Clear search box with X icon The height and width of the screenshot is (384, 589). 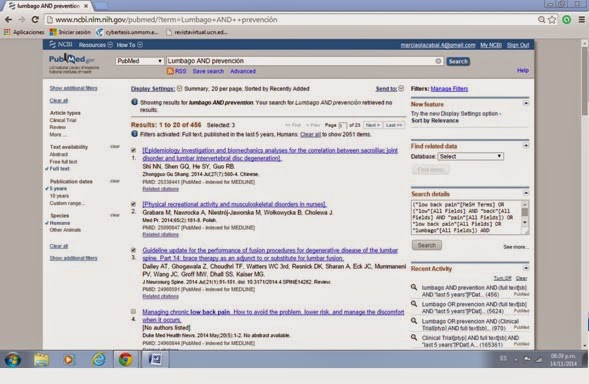438,61
